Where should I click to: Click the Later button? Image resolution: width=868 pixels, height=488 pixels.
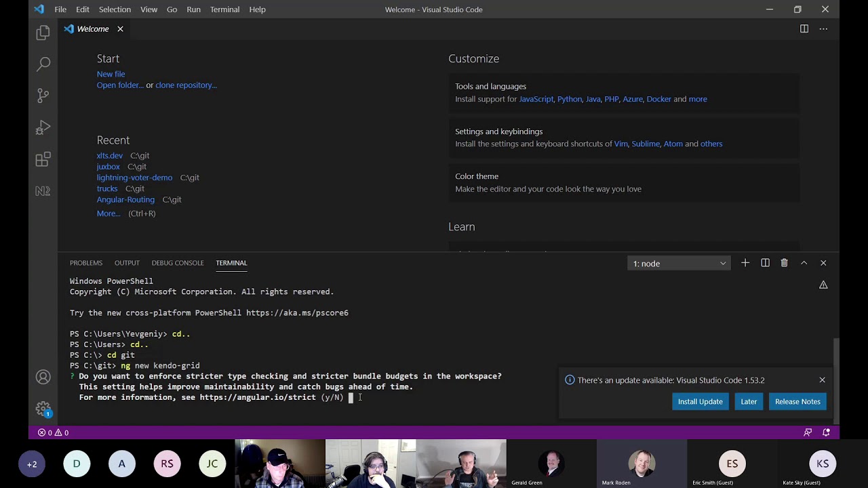tap(749, 402)
